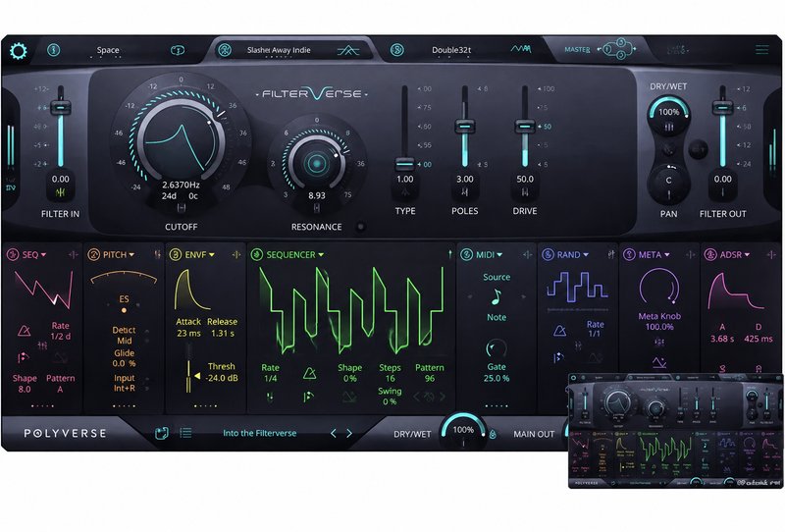Click the metronome sync icon in SEQ panel

tap(24, 330)
